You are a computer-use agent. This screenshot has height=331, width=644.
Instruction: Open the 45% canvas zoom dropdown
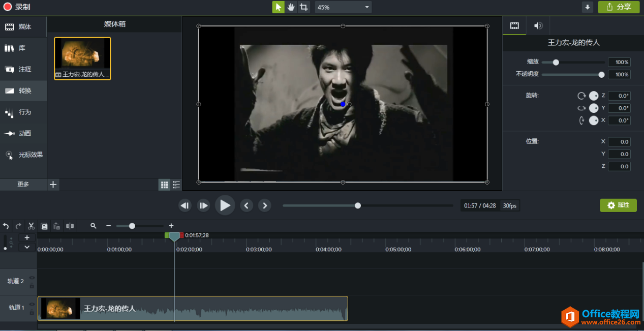click(343, 7)
